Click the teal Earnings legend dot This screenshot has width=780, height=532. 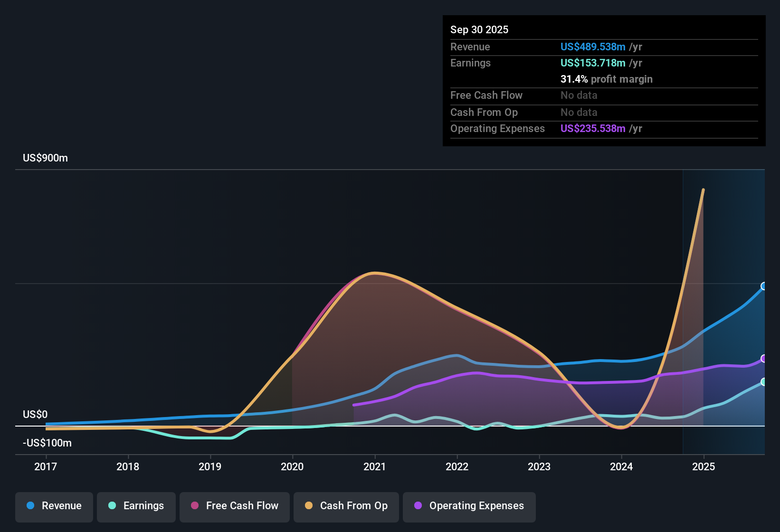click(113, 506)
